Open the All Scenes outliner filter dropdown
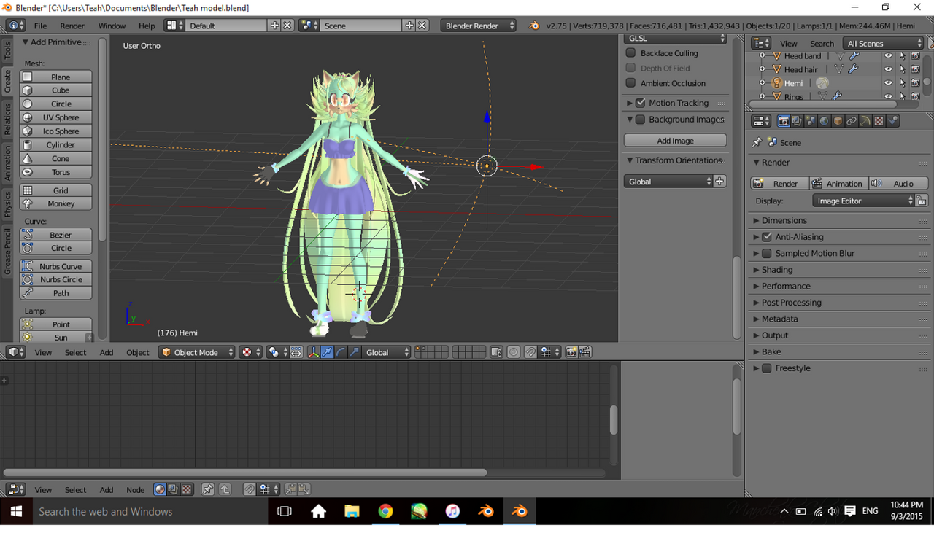This screenshot has width=934, height=560. [x=884, y=44]
